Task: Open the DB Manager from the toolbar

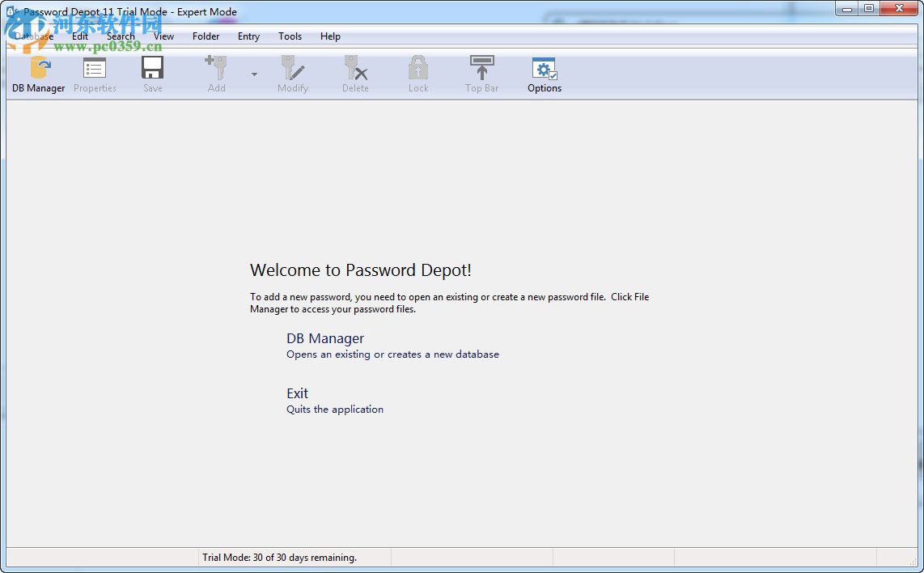Action: (37, 73)
